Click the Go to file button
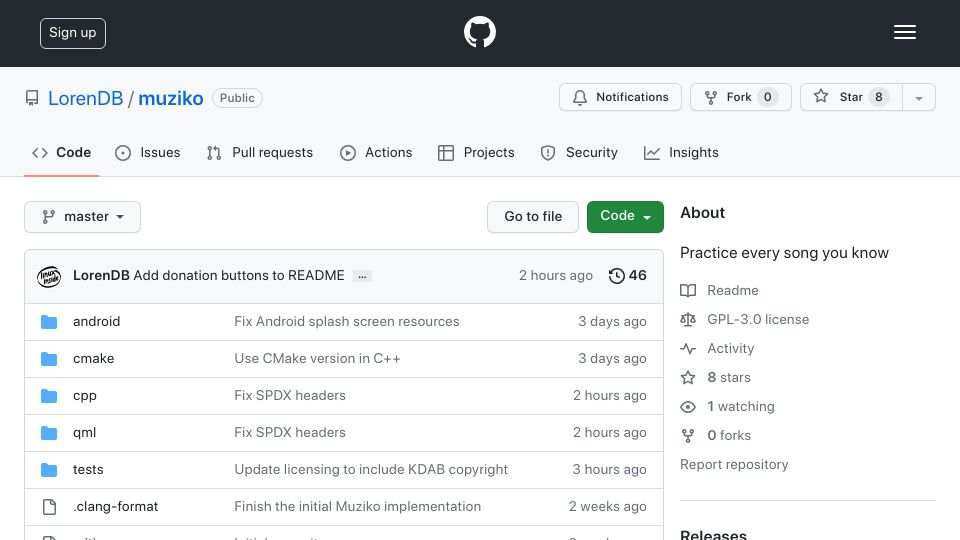Screen dimensions: 960x540 point(533,217)
